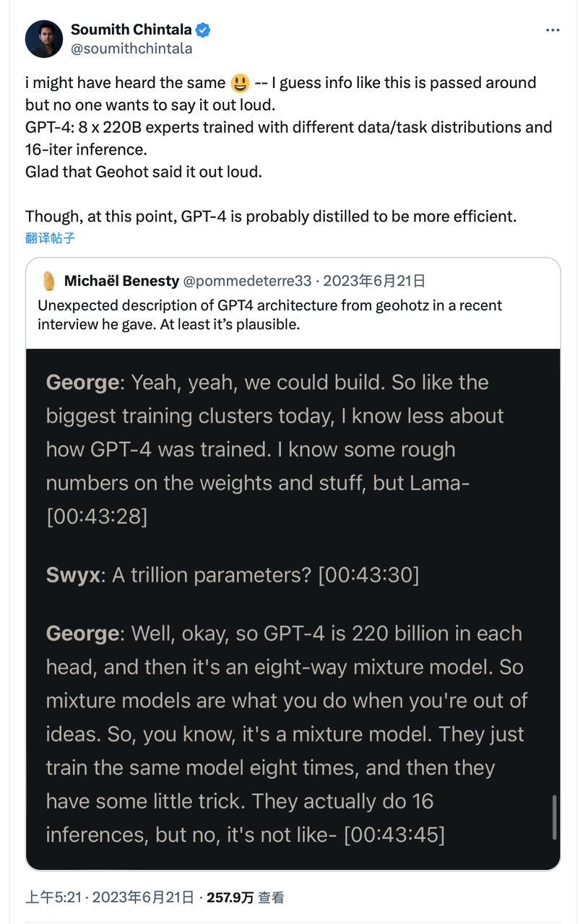Open Soumith Chintala's display name link
Screen dimensions: 583x924
click(x=131, y=30)
